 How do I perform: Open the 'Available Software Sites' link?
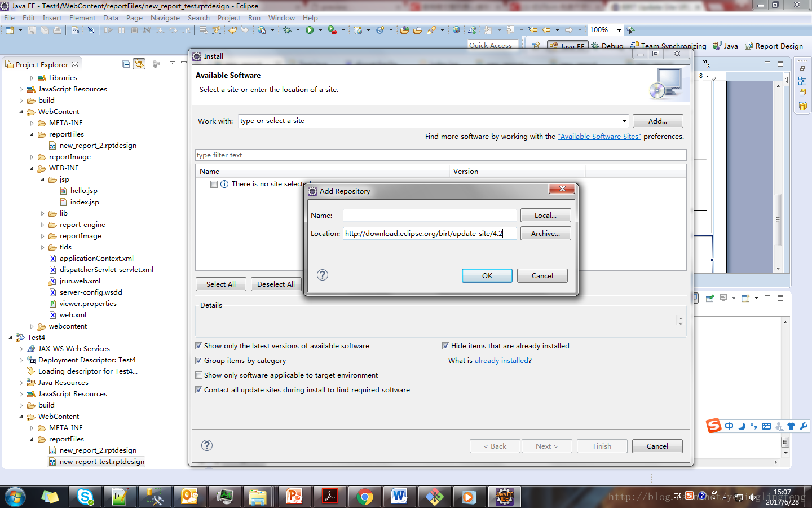click(599, 136)
